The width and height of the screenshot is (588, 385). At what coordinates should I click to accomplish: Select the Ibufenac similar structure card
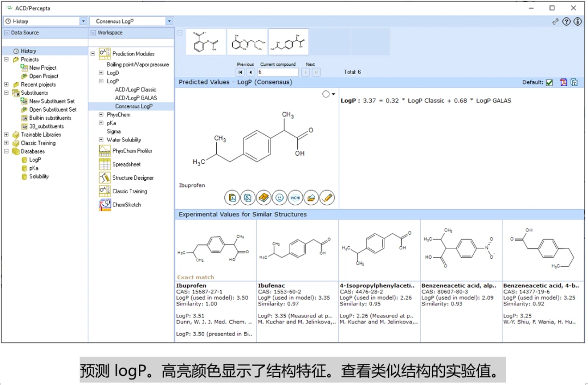[297, 280]
